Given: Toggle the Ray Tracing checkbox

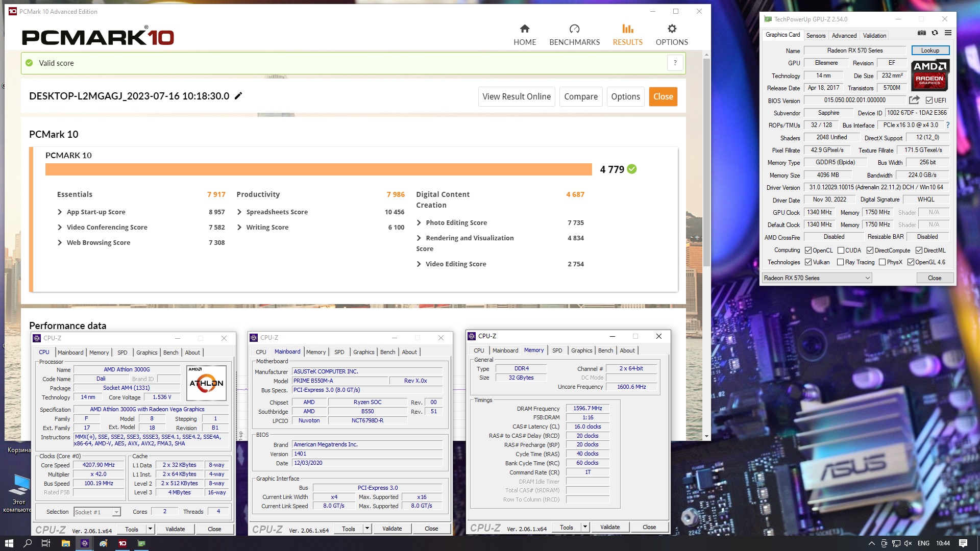Looking at the screenshot, I should tap(840, 262).
